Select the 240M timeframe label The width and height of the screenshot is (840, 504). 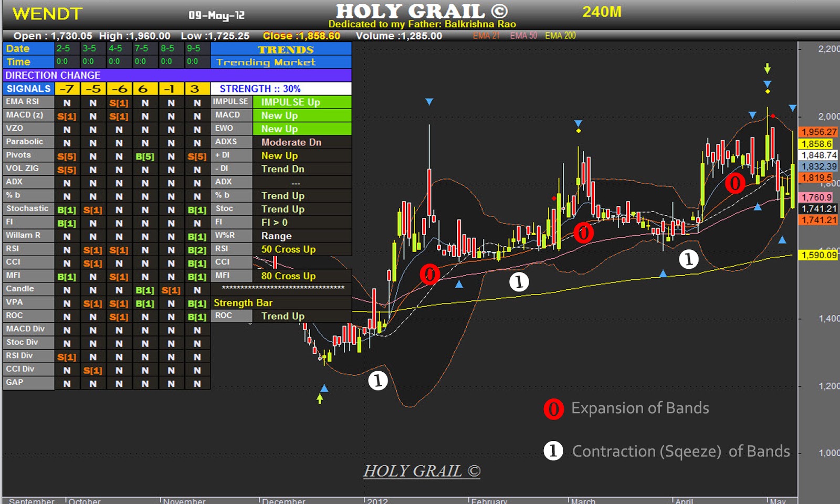602,12
